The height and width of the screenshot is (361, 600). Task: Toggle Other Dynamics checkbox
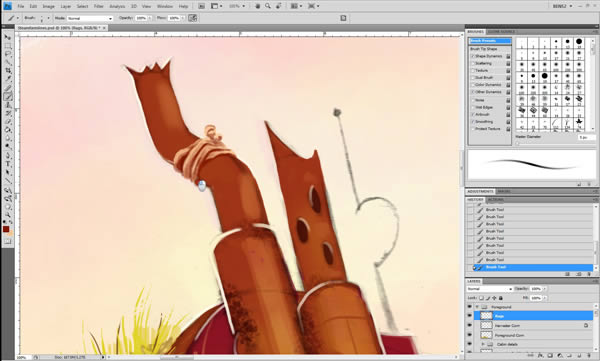473,92
